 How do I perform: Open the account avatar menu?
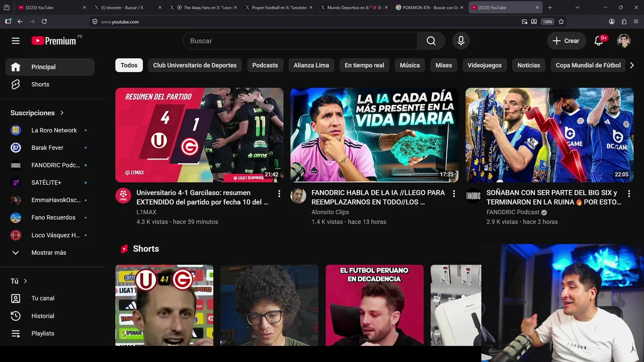coord(624,41)
